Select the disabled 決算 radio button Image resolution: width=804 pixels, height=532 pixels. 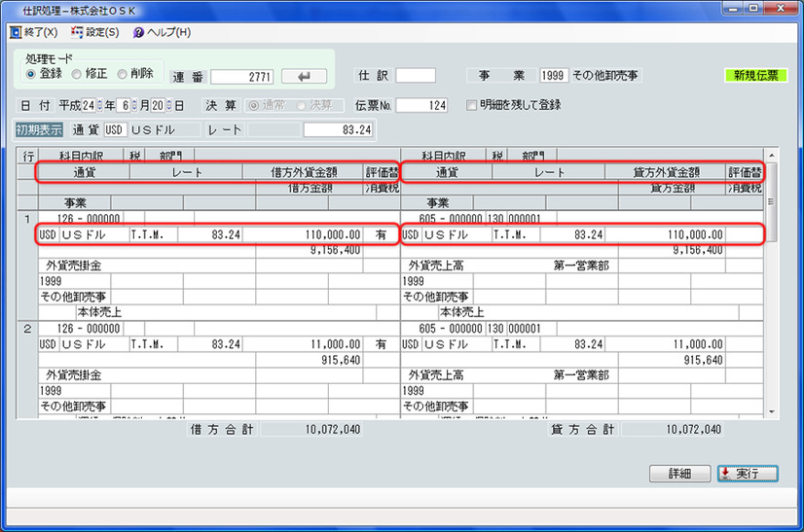click(301, 106)
